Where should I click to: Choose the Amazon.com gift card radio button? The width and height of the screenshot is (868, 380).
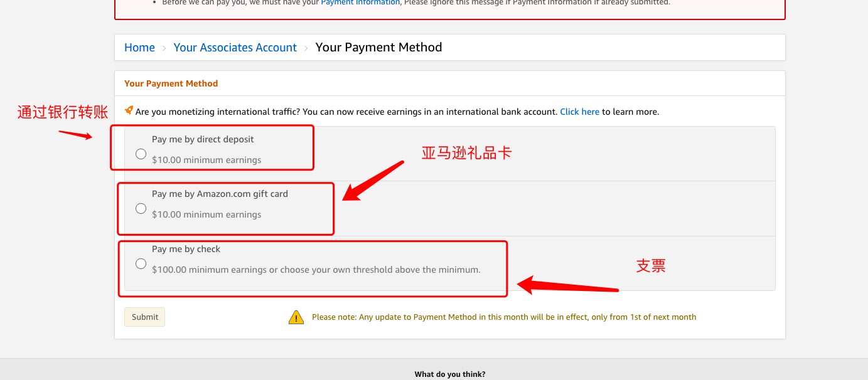coord(141,208)
